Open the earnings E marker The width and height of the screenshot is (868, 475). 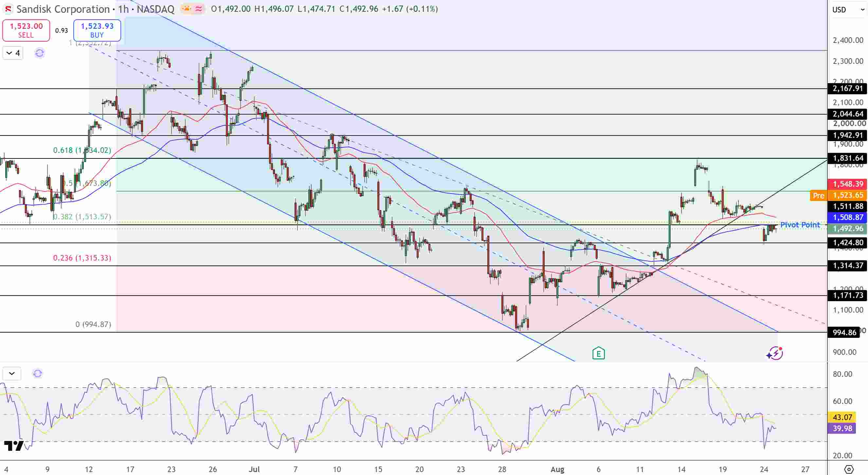(598, 353)
